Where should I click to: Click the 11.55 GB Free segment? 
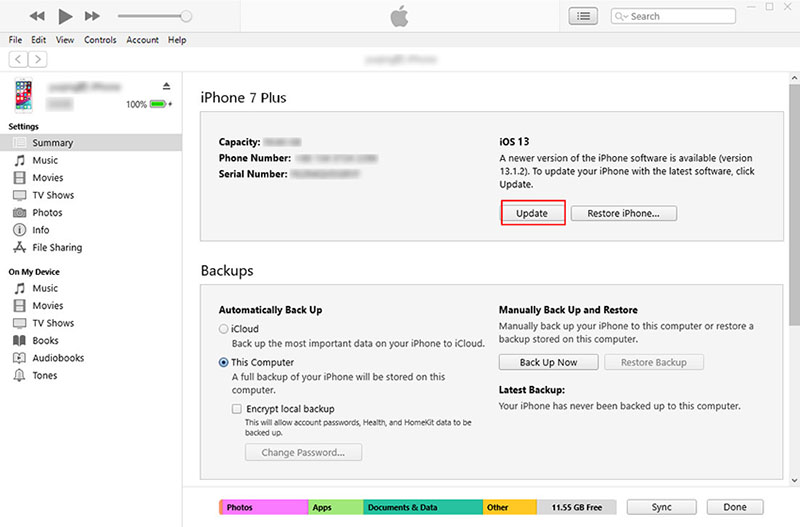click(x=577, y=507)
